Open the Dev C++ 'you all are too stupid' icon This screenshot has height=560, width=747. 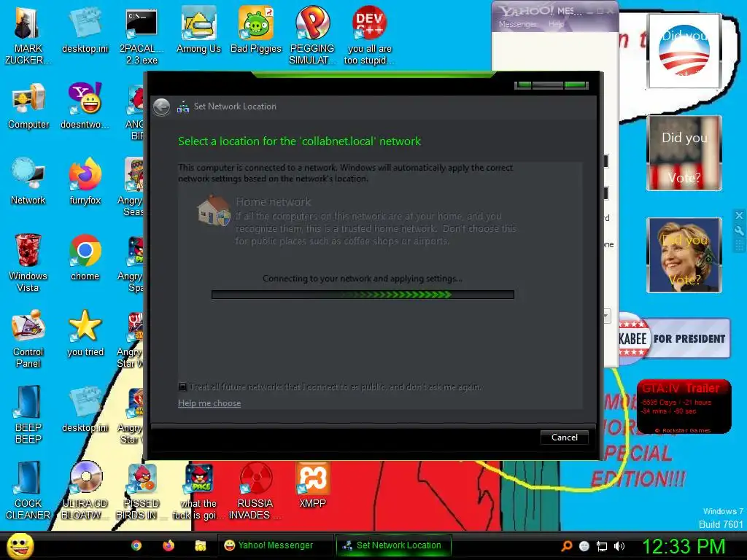(x=369, y=35)
